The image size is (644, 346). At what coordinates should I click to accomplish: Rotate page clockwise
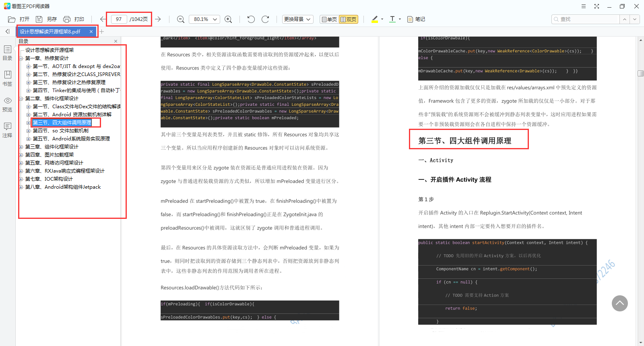265,19
